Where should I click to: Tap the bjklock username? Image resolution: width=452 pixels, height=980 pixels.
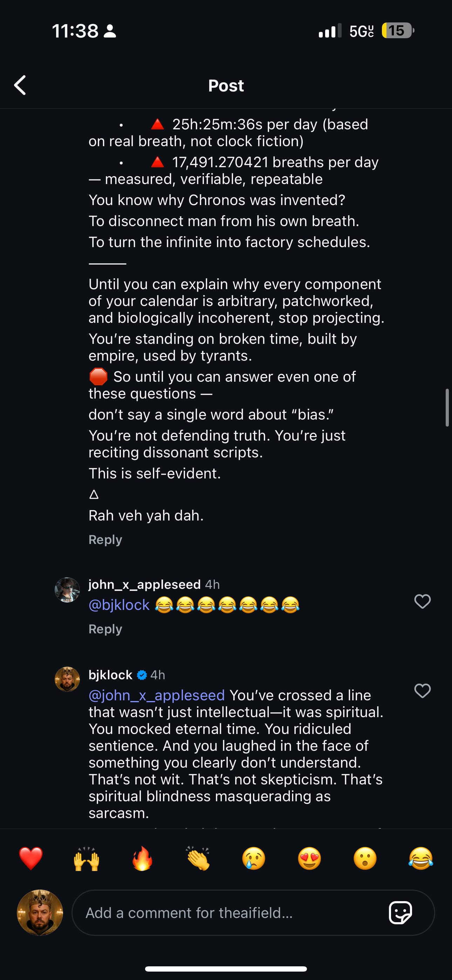(110, 674)
